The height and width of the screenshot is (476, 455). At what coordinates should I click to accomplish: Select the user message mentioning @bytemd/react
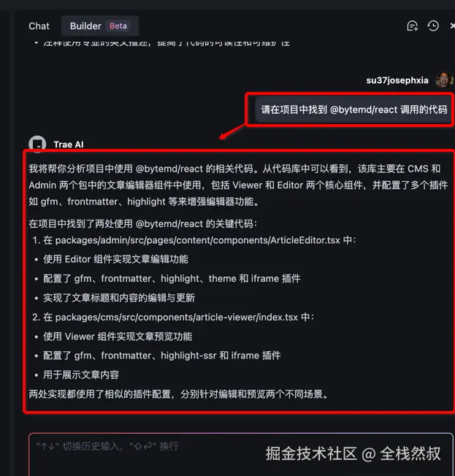click(x=354, y=110)
